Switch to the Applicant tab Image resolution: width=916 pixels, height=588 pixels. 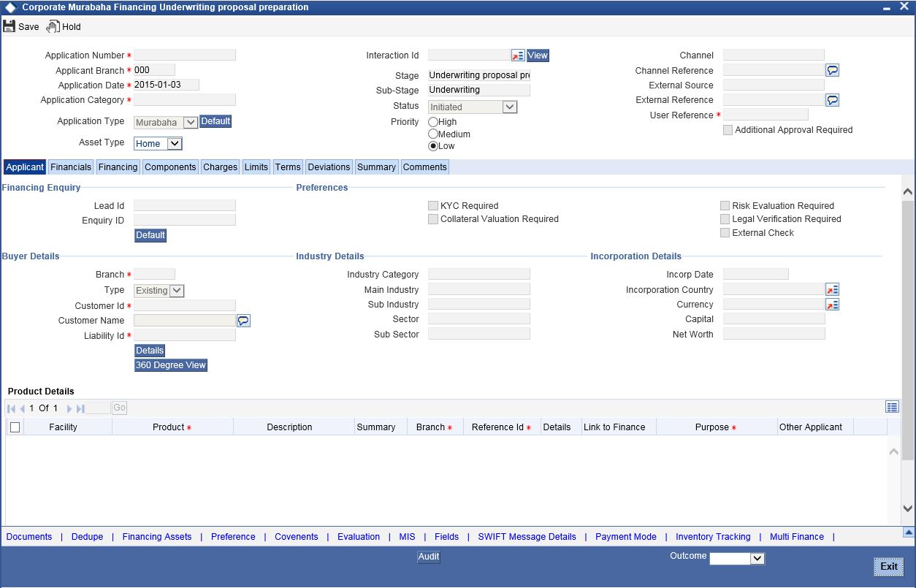25,167
